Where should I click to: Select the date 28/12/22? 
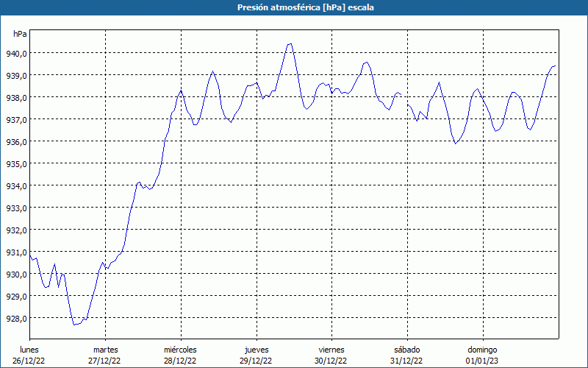pos(180,361)
